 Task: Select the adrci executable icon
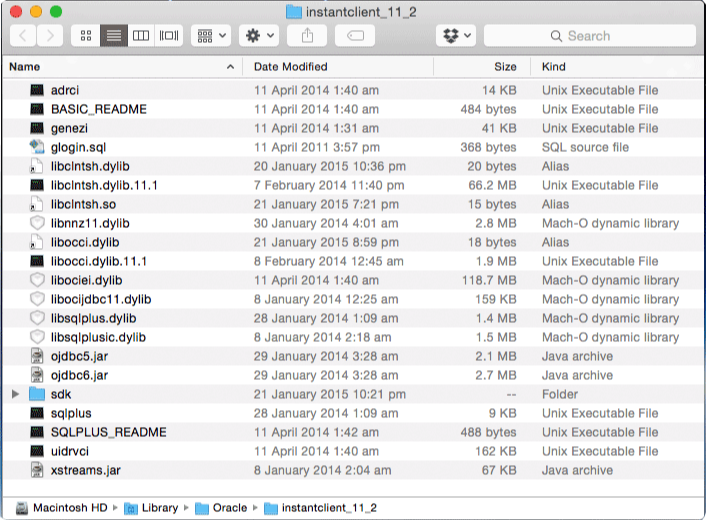coord(37,90)
